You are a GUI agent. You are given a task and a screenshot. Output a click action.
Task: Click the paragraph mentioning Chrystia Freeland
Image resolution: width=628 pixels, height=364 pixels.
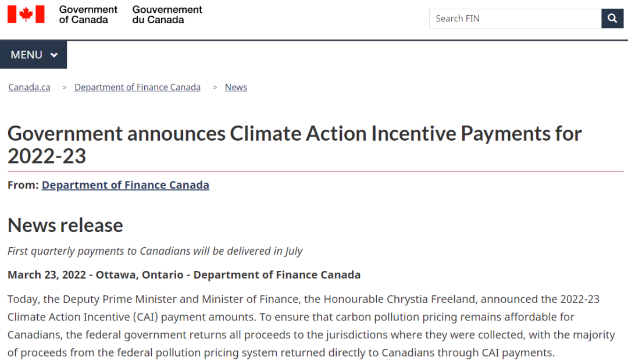point(303,326)
